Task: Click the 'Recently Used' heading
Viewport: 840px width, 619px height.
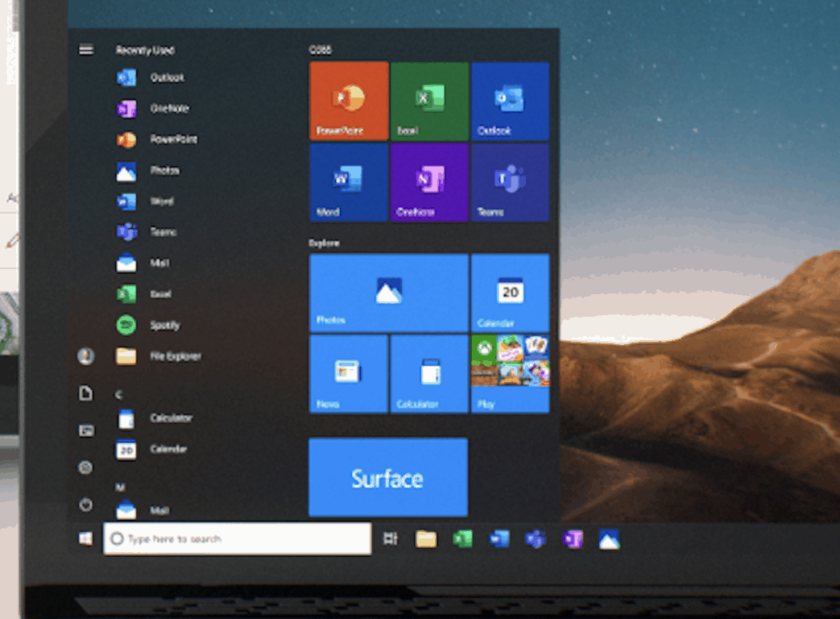Action: [x=145, y=50]
